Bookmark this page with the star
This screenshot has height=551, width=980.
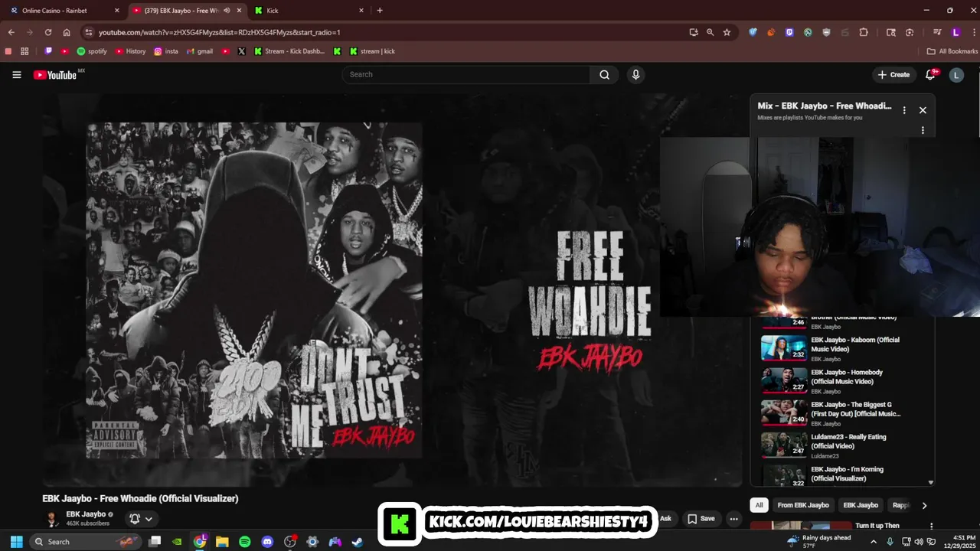[x=727, y=32]
